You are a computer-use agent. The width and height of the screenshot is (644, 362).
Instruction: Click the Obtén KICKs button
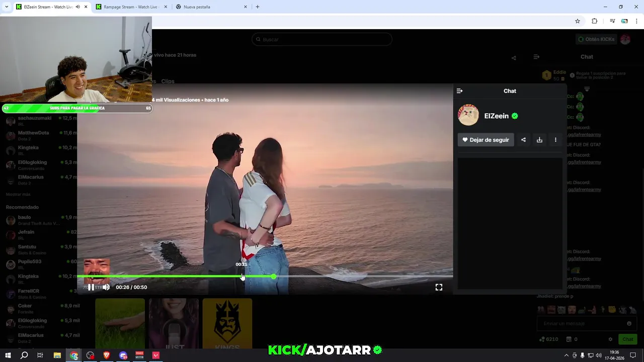[596, 39]
